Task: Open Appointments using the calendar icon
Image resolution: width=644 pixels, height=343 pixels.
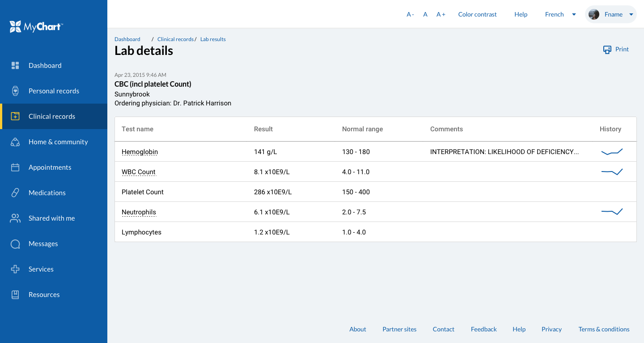Action: pyautogui.click(x=15, y=167)
